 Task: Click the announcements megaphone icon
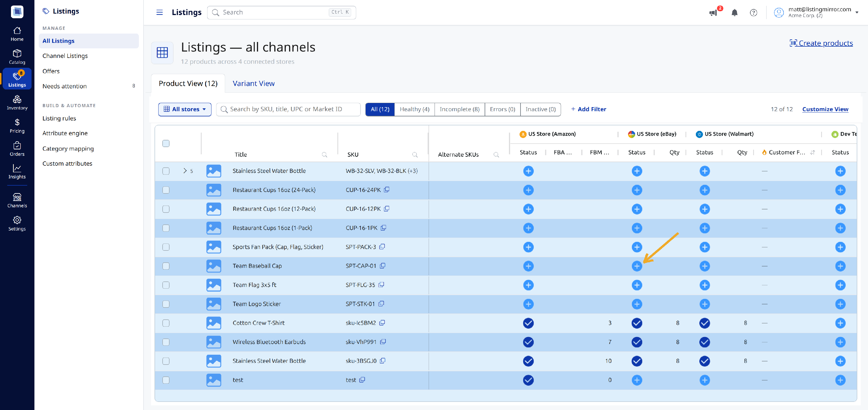713,13
